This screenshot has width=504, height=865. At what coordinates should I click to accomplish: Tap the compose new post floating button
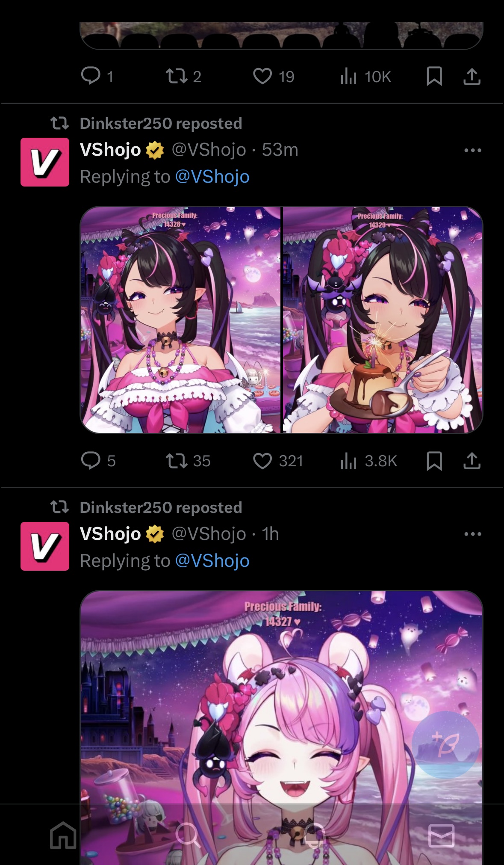(445, 744)
